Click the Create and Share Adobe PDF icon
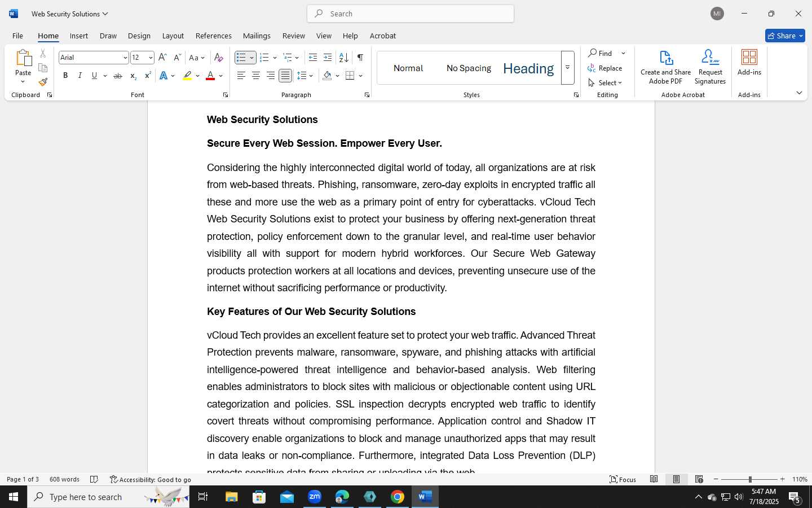Screen dimensions: 812x508 [666, 67]
